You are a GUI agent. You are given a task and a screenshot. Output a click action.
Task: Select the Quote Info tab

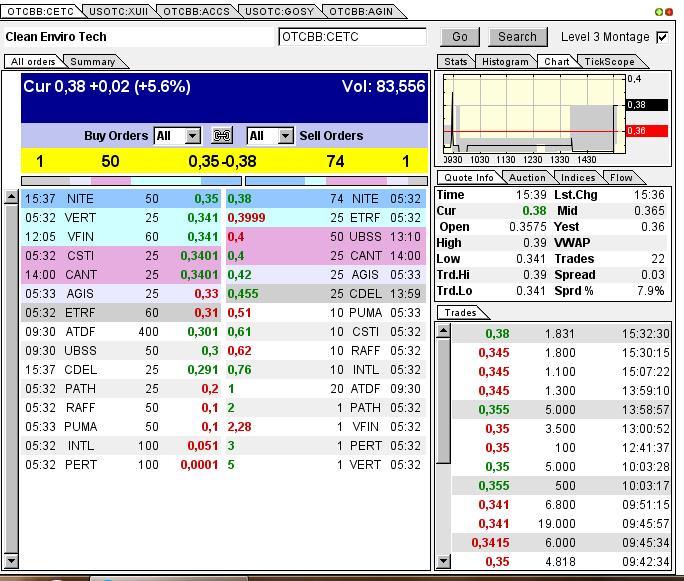coord(469,178)
